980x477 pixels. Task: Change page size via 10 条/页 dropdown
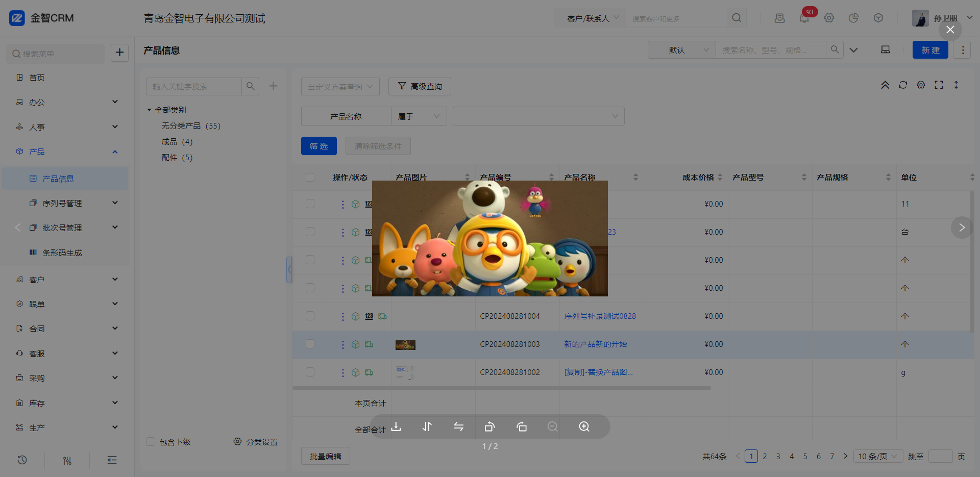click(878, 457)
